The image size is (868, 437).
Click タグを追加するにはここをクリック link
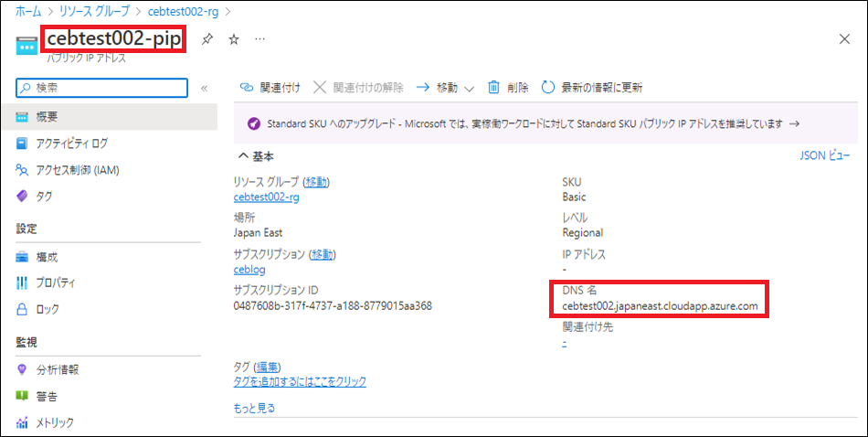point(300,381)
